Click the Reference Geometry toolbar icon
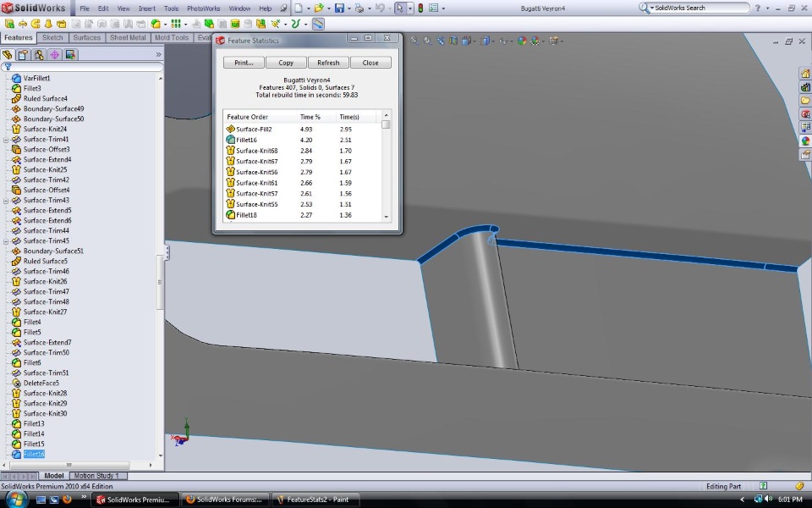The height and width of the screenshot is (508, 812). coord(276,24)
